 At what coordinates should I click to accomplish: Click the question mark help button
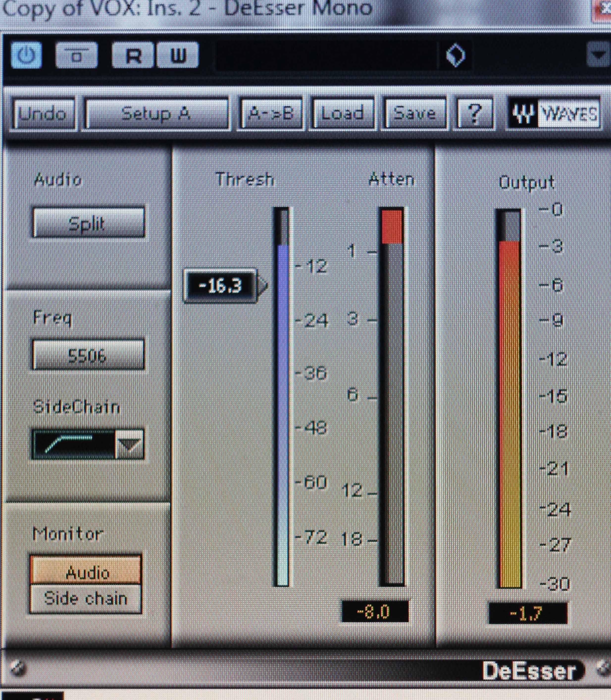474,114
